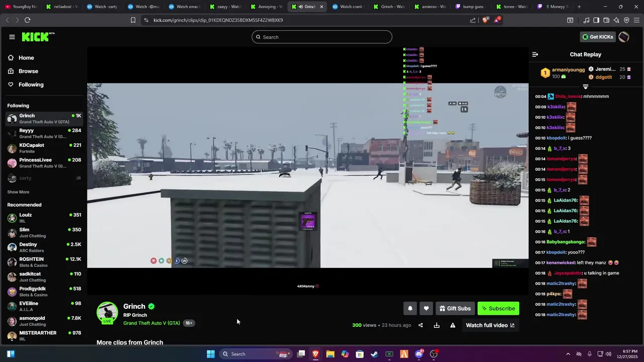644x362 pixels.
Task: Open KDCapalot channel in sidebar
Action: pos(44,148)
